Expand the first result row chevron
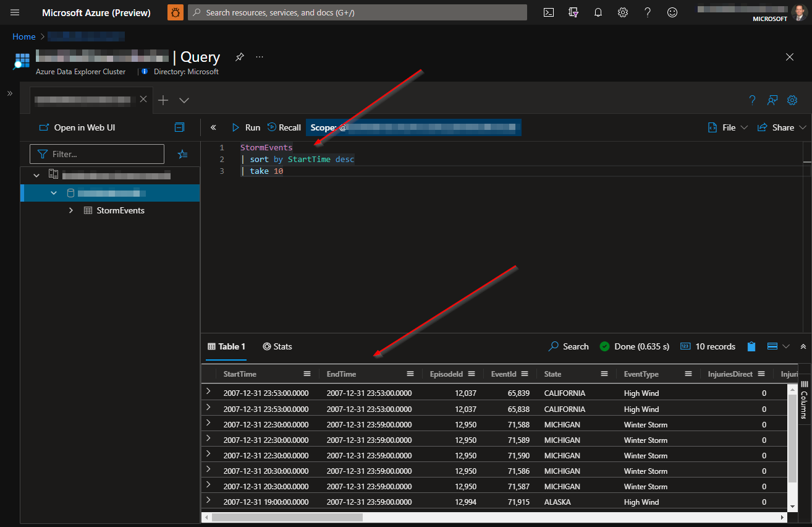 coord(209,393)
